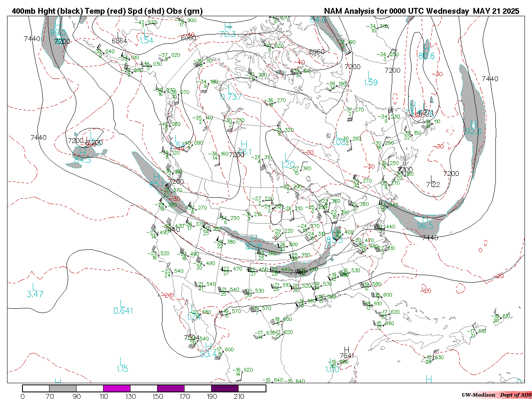532x399 pixels.
Task: Click the magenta 110-130 legend swatch
Action: pos(117,389)
